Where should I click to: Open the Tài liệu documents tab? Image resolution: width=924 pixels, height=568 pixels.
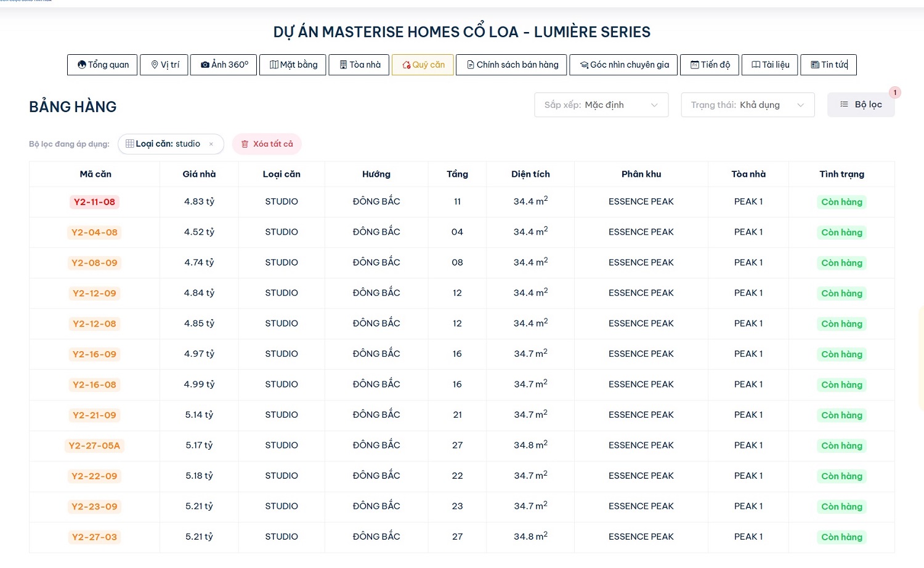pyautogui.click(x=769, y=65)
